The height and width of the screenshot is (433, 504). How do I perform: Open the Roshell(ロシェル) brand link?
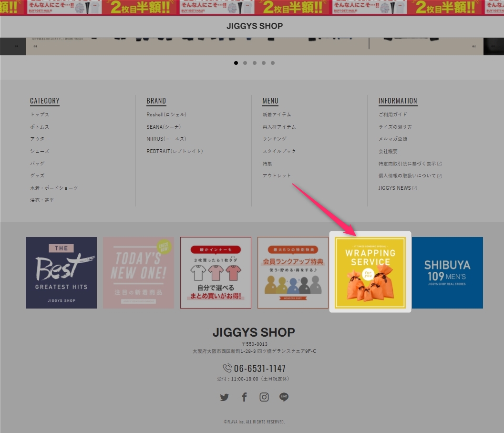(166, 114)
